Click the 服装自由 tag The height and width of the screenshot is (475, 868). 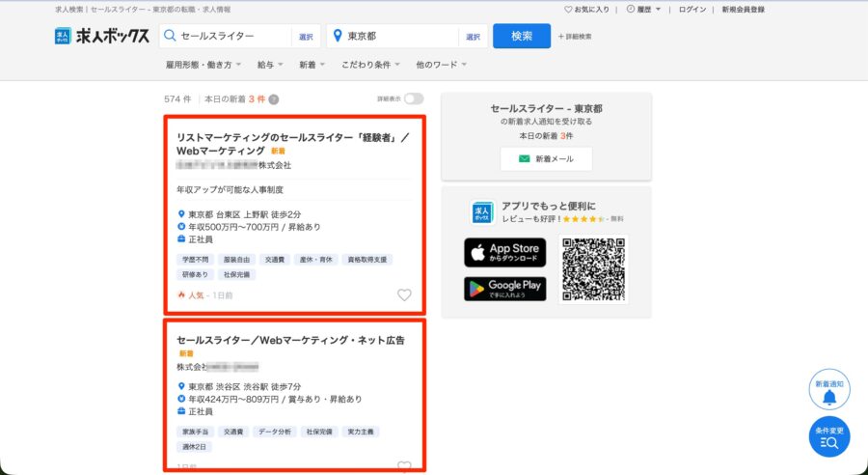pos(236,260)
